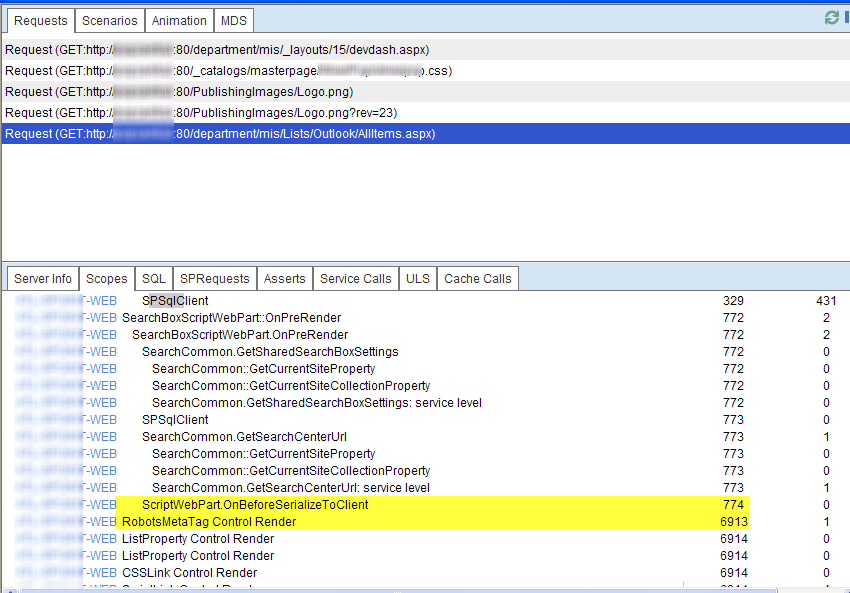Show the Service Calls tab
Screen dimensions: 850x593
[356, 279]
